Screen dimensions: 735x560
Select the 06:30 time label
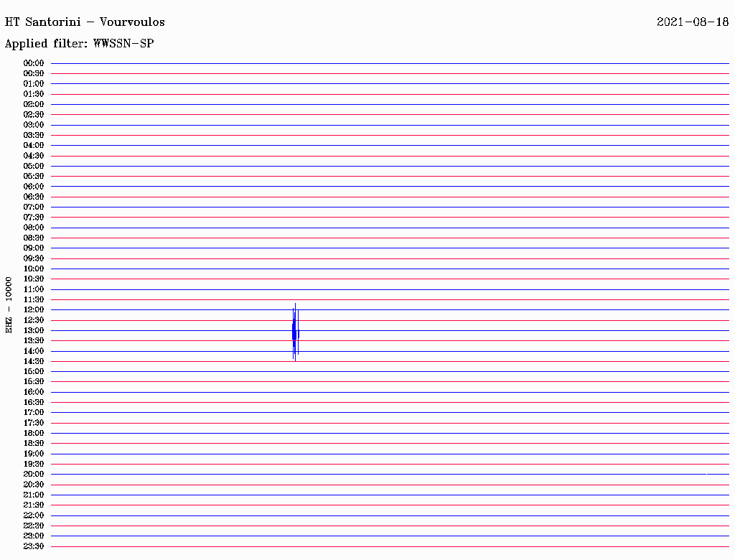click(34, 197)
